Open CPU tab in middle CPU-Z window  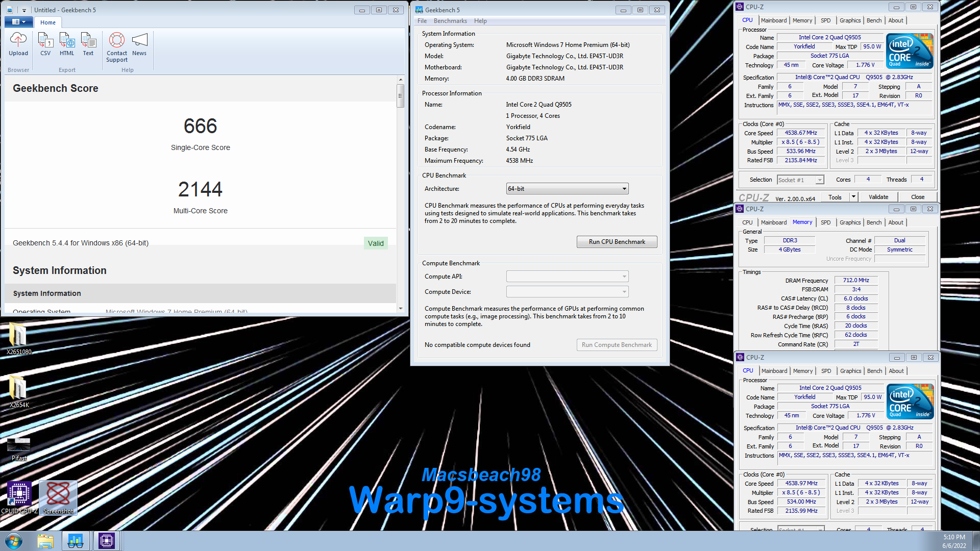point(747,222)
